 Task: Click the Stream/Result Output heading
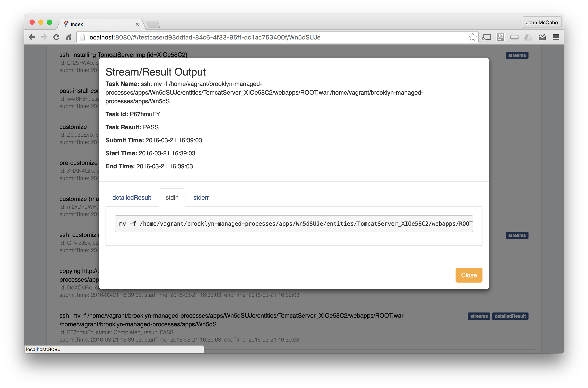pos(155,72)
